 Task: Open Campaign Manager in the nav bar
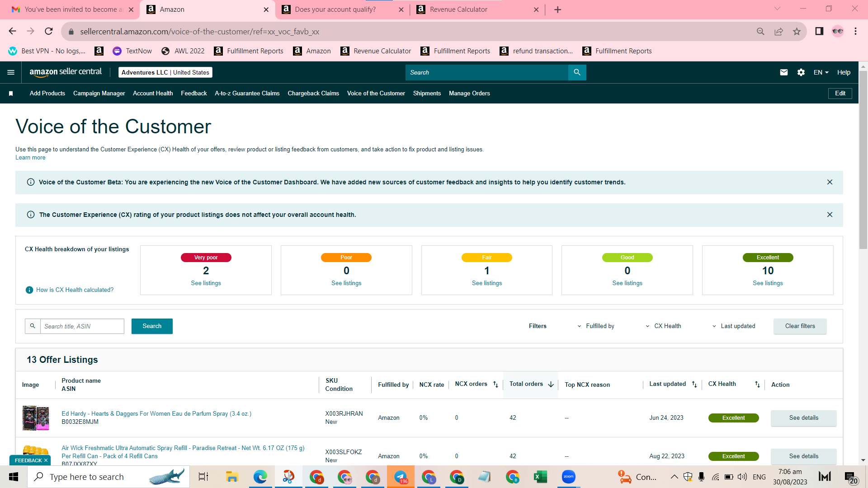(x=99, y=94)
